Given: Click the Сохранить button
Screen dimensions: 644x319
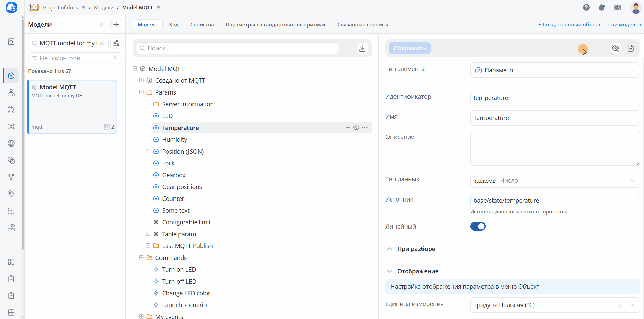Looking at the screenshot, I should 410,48.
